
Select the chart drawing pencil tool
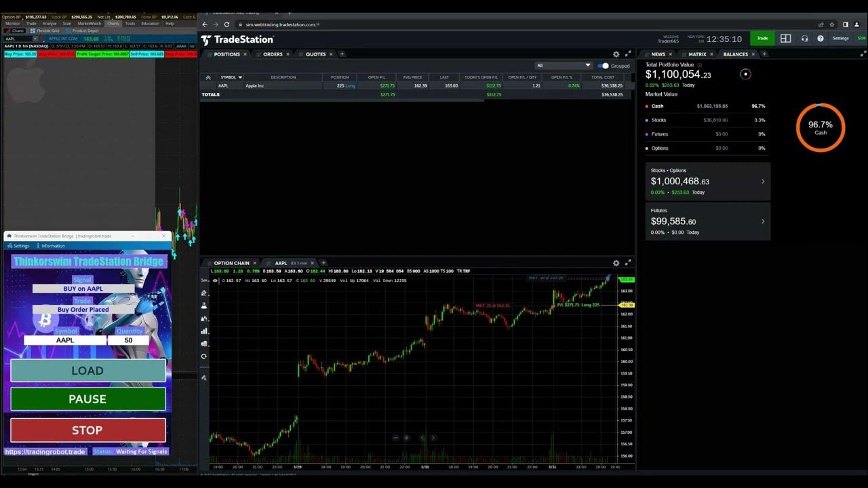pos(204,293)
